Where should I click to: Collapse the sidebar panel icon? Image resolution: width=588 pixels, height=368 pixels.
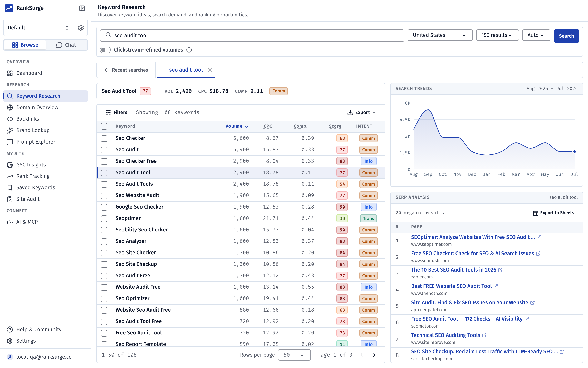(82, 8)
